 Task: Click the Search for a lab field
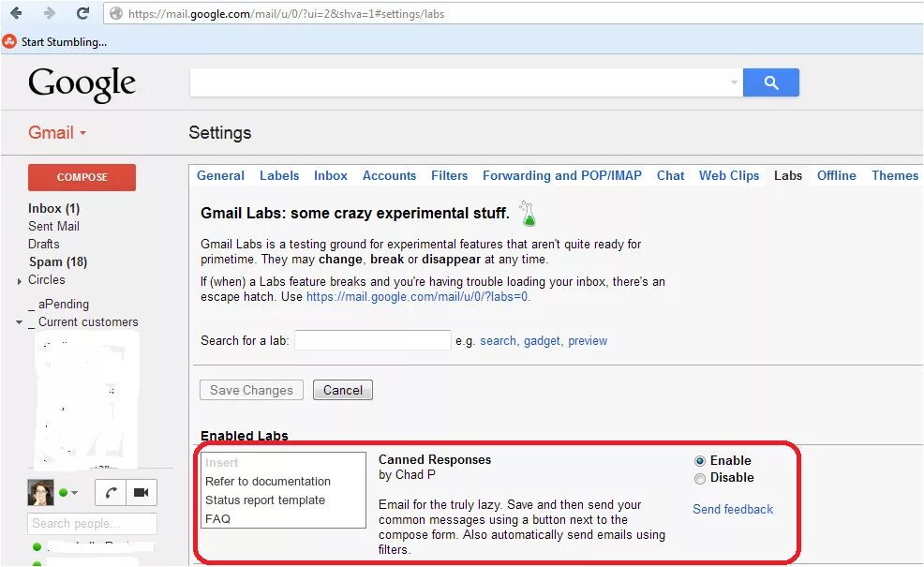[x=373, y=340]
